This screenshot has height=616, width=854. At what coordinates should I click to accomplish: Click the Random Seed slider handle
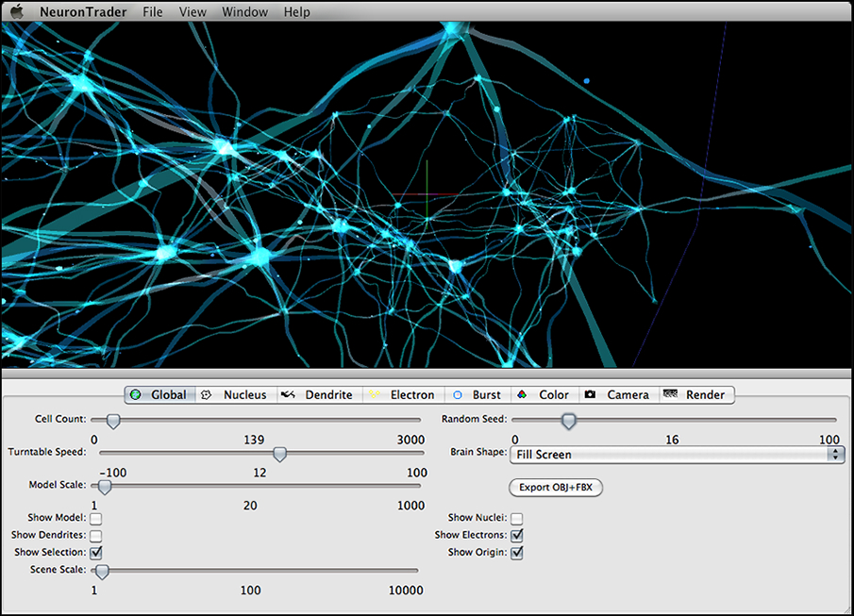pyautogui.click(x=569, y=421)
